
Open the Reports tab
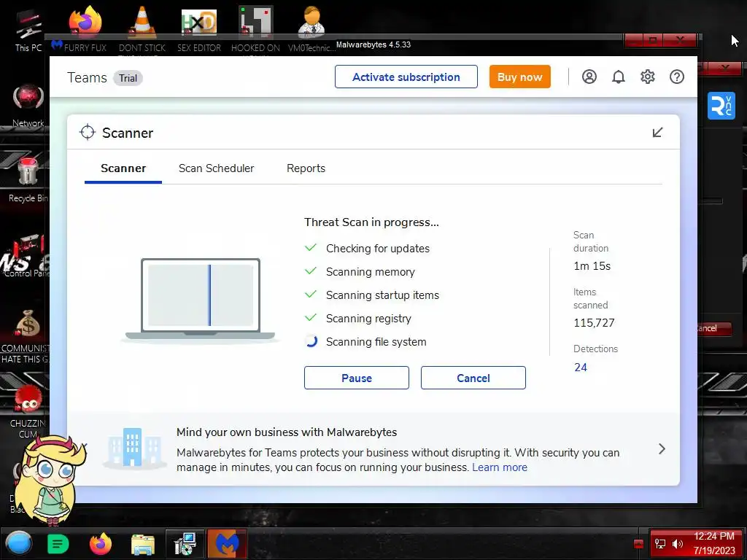pyautogui.click(x=306, y=168)
